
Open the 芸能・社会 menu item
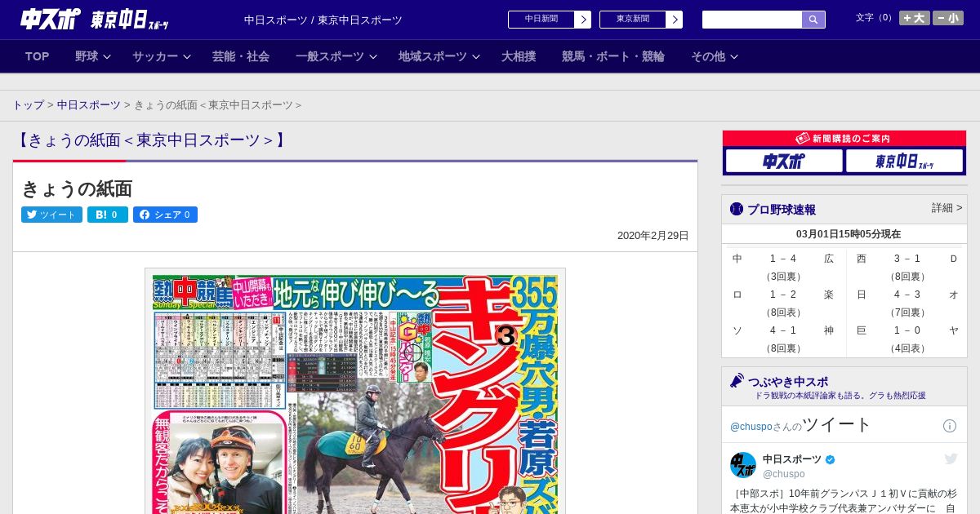coord(241,56)
